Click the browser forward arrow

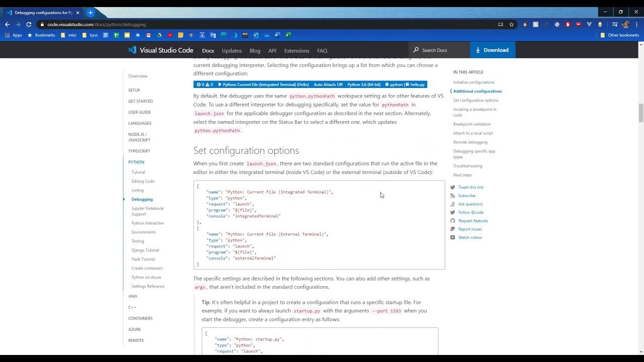pyautogui.click(x=18, y=24)
